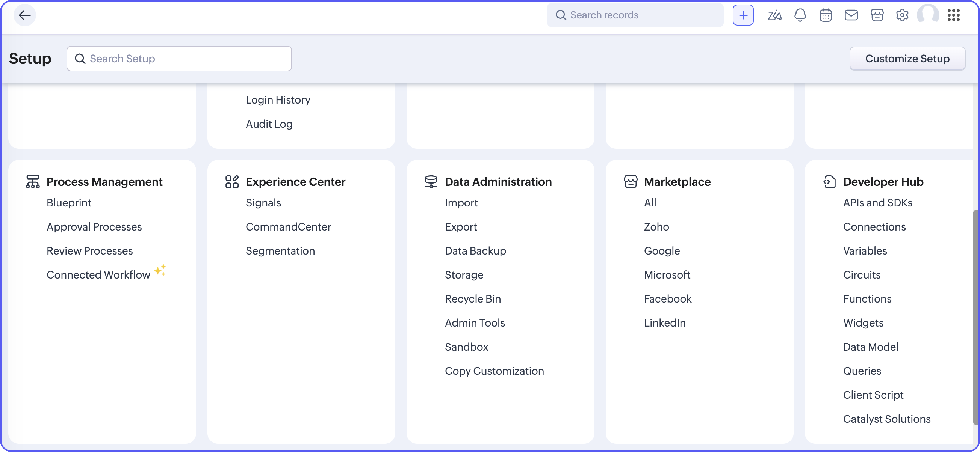The height and width of the screenshot is (452, 980).
Task: Open Connected Workflow link
Action: pos(98,275)
